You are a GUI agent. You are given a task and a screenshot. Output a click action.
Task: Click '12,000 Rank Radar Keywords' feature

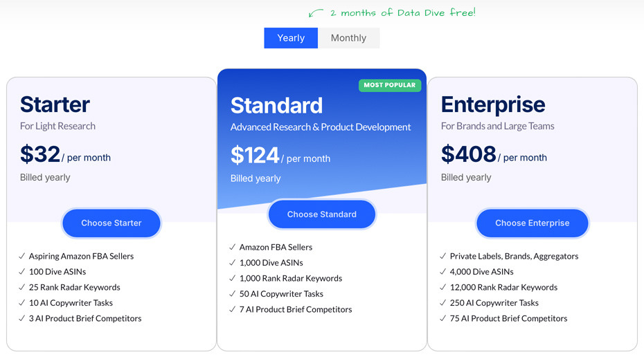(x=503, y=287)
